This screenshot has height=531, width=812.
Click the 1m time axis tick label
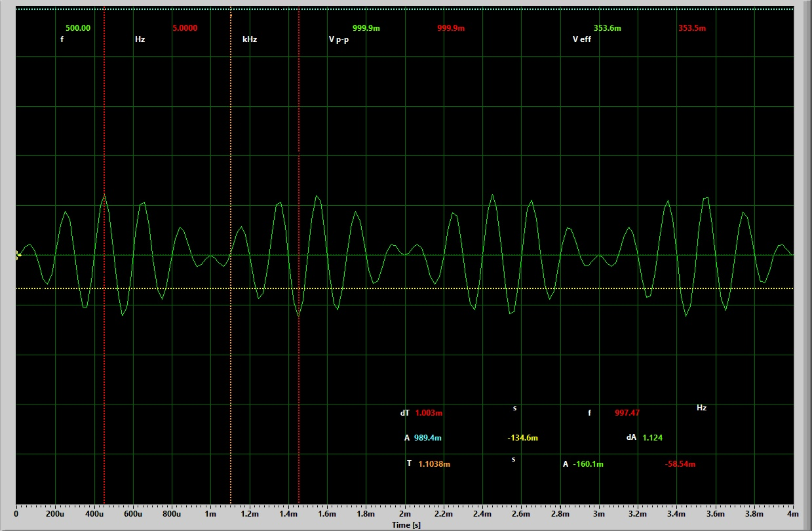coord(210,515)
